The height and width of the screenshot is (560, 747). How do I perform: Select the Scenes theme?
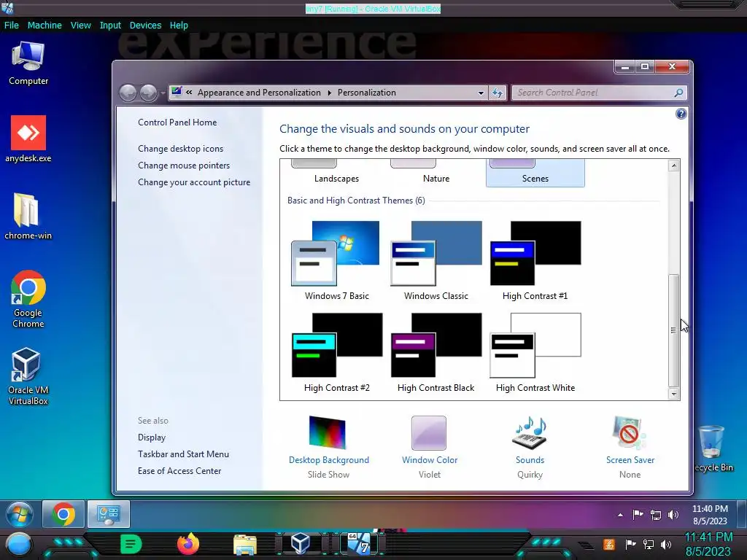(x=535, y=174)
